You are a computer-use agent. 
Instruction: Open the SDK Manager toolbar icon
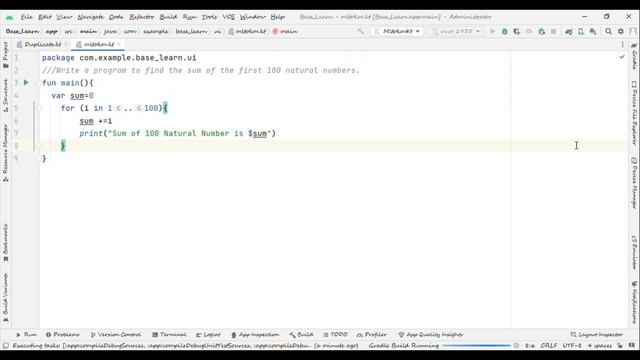[x=593, y=31]
